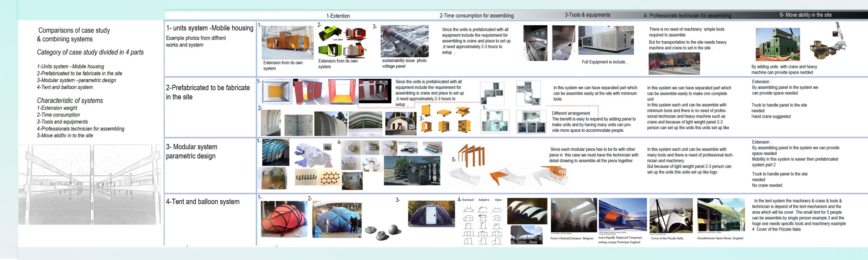Select the red inflatable balloon tent photo
Screen dimensions: 868x260
coord(283,219)
